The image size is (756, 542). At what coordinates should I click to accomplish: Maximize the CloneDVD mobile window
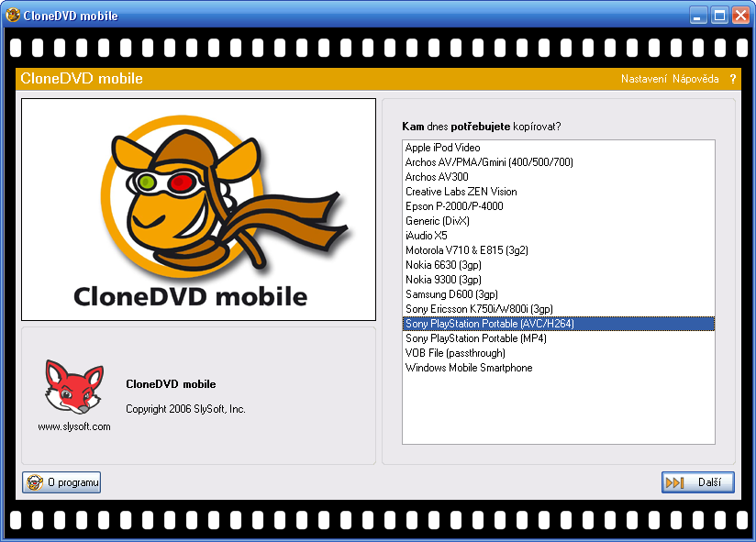719,16
